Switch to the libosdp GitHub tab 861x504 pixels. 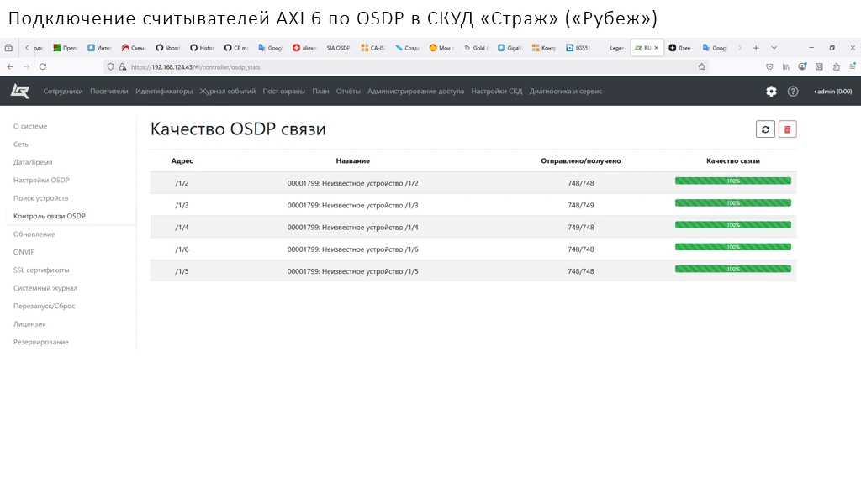pos(167,48)
